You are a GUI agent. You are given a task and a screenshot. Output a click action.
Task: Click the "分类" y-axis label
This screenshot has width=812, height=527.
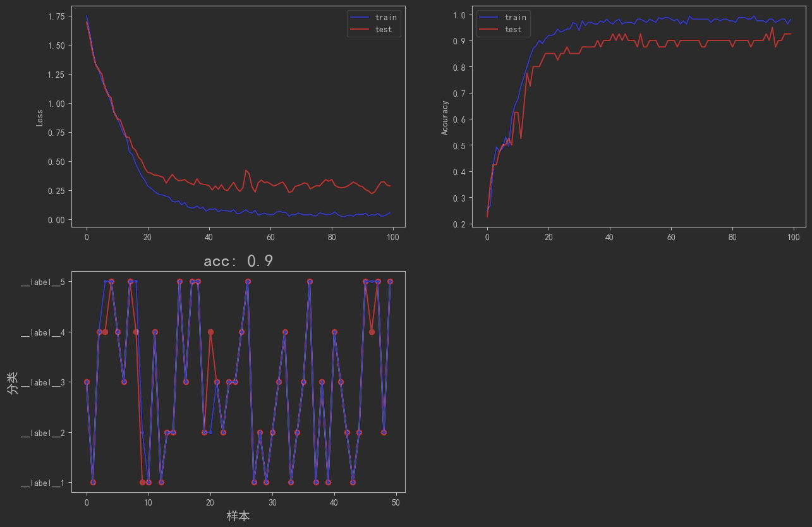pyautogui.click(x=12, y=383)
